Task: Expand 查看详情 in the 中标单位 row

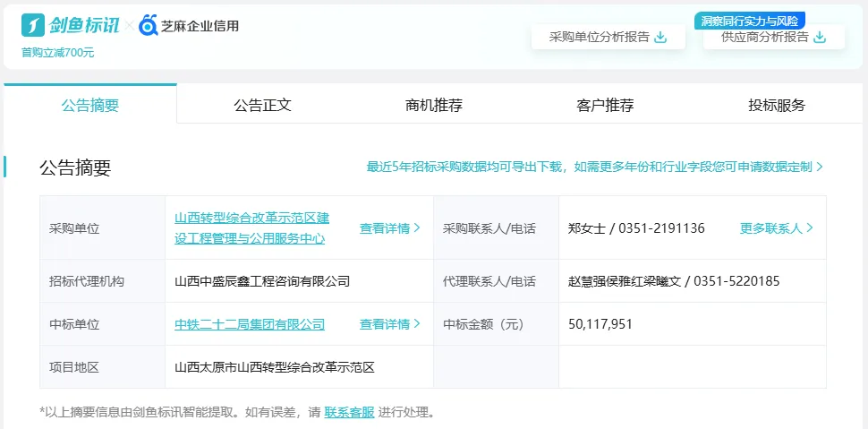Action: [389, 324]
